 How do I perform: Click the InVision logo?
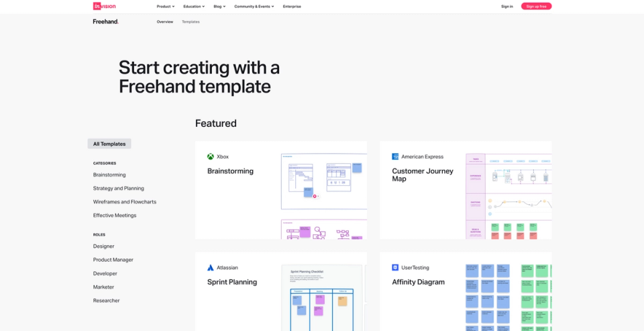click(105, 6)
